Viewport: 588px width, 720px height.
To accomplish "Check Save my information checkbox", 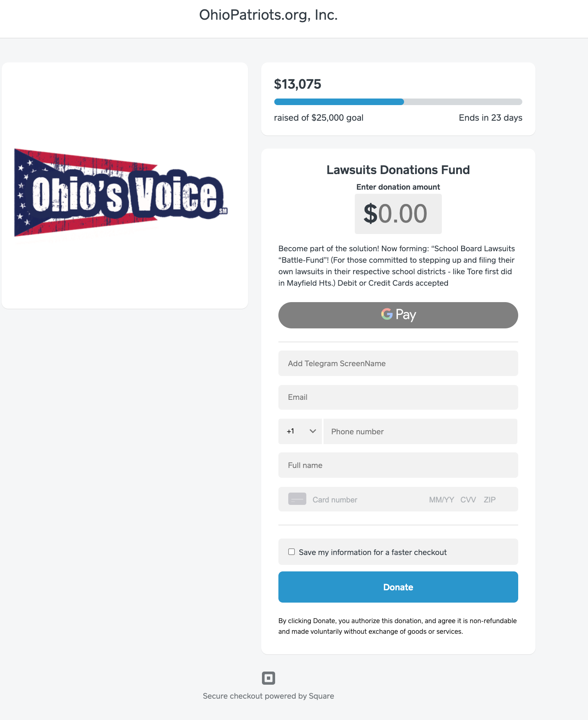I will click(x=292, y=552).
